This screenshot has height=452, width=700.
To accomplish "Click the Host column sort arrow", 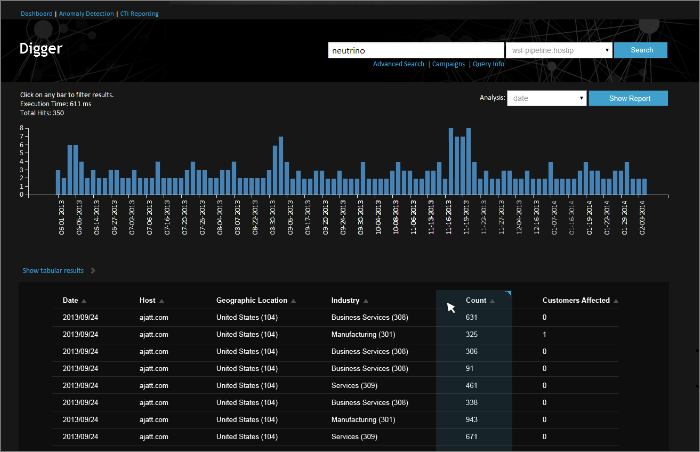I will [162, 301].
